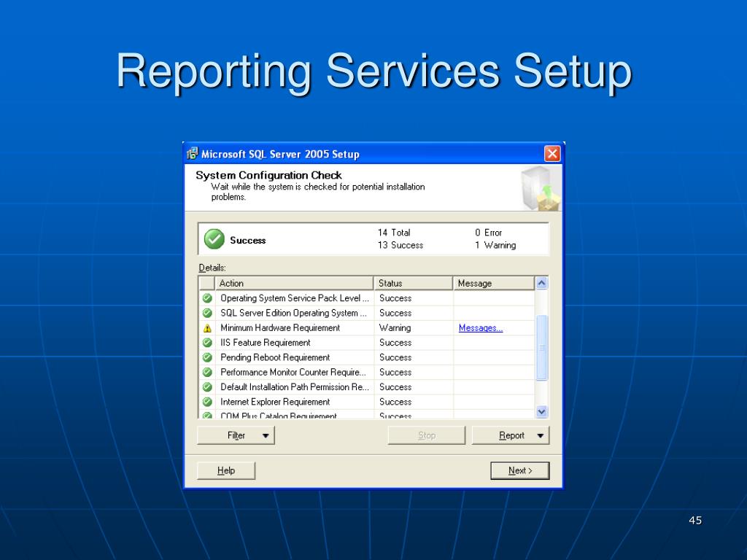
Task: Click the scrollbar up arrow in Details list
Action: tap(542, 283)
